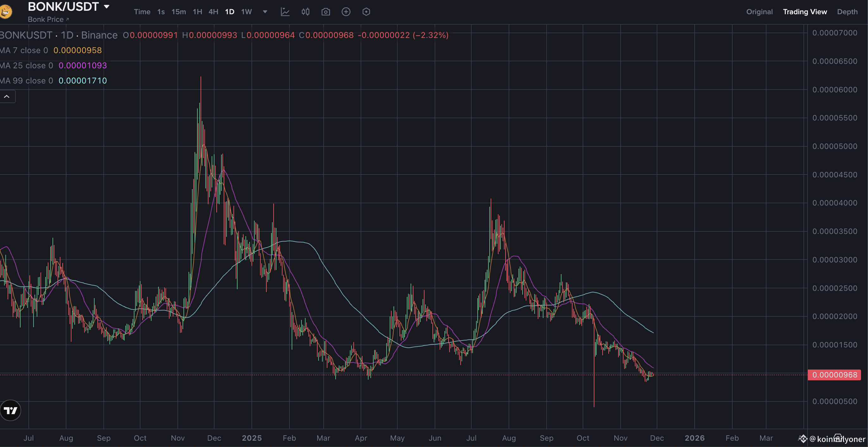Switch the chart to 1W interval
Image resolution: width=868 pixels, height=447 pixels.
point(246,12)
